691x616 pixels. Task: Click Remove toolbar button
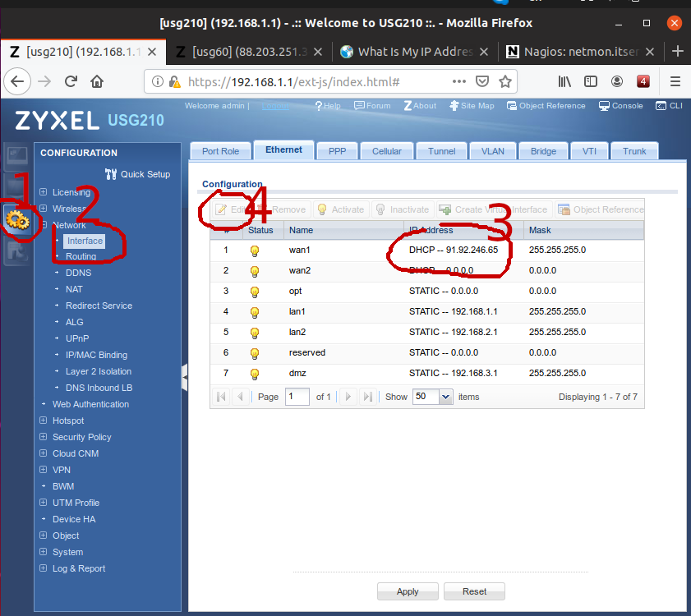282,209
